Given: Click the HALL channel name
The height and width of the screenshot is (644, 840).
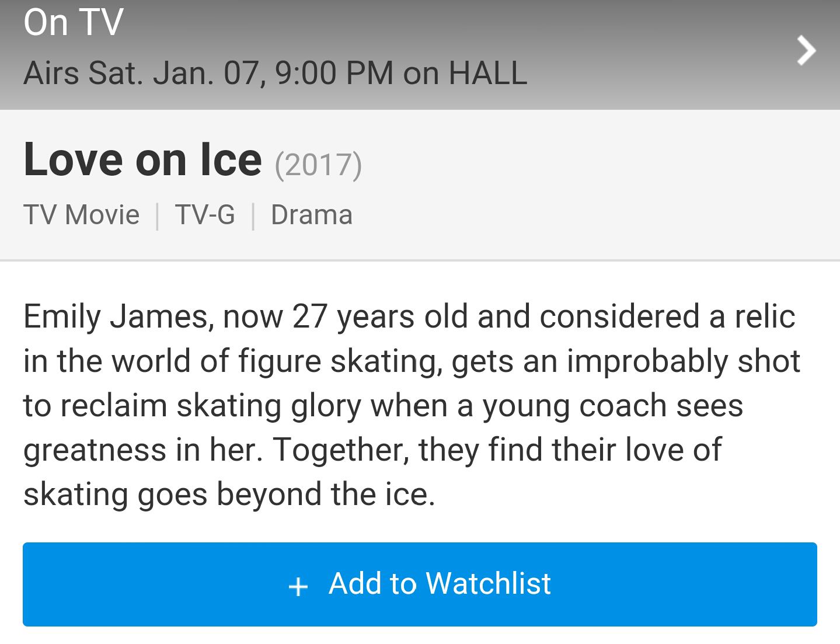Looking at the screenshot, I should click(x=488, y=74).
